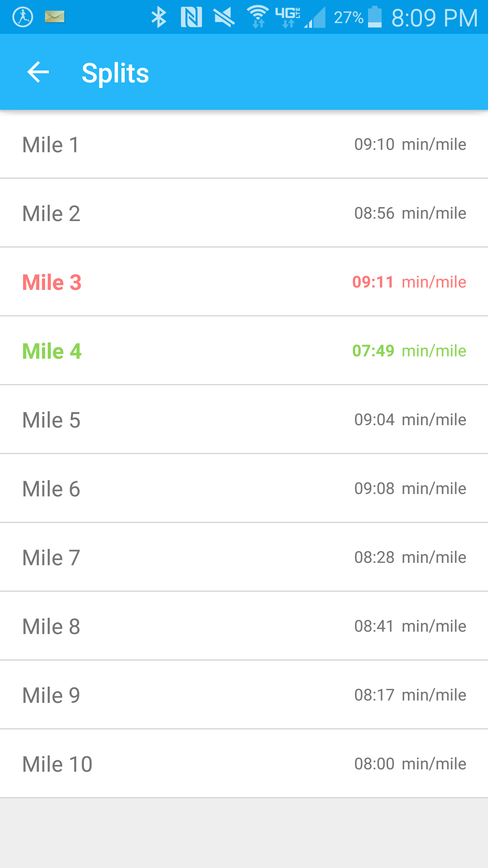488x868 pixels.
Task: Select the Mile 1 split row
Action: [244, 144]
